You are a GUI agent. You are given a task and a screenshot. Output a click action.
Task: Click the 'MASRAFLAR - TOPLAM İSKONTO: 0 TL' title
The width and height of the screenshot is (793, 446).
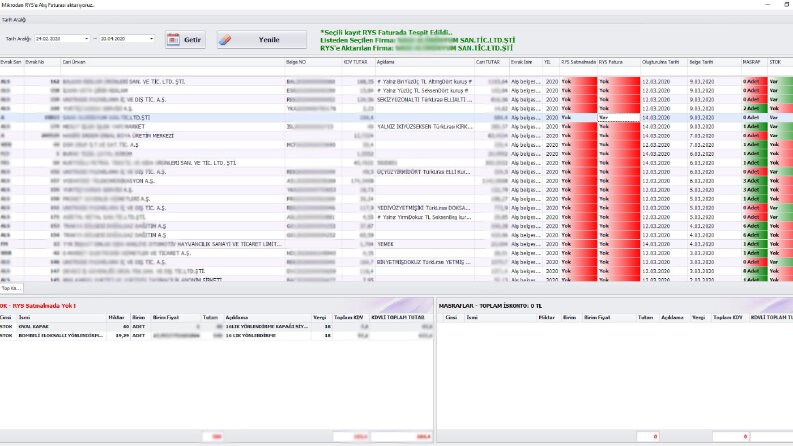tap(490, 306)
